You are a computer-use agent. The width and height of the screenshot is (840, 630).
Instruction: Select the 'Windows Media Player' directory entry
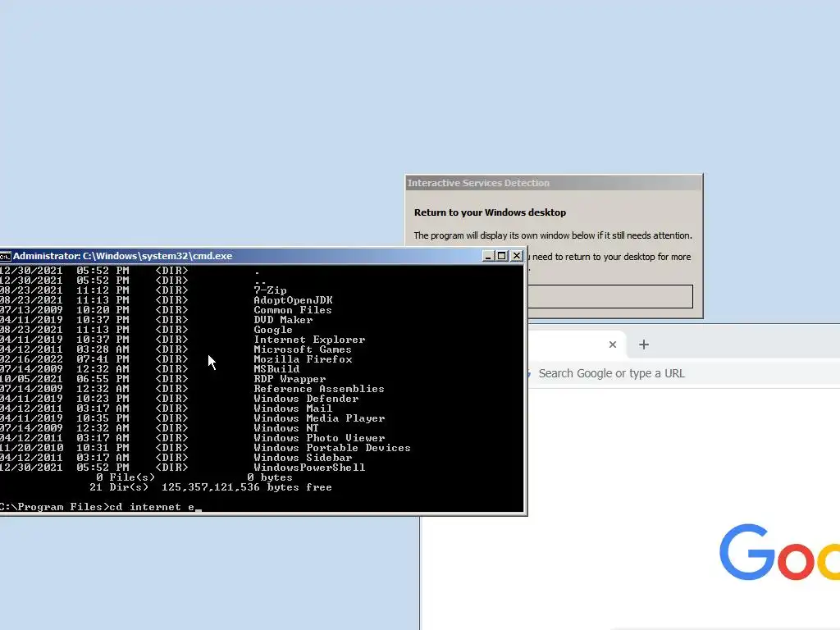pos(319,418)
